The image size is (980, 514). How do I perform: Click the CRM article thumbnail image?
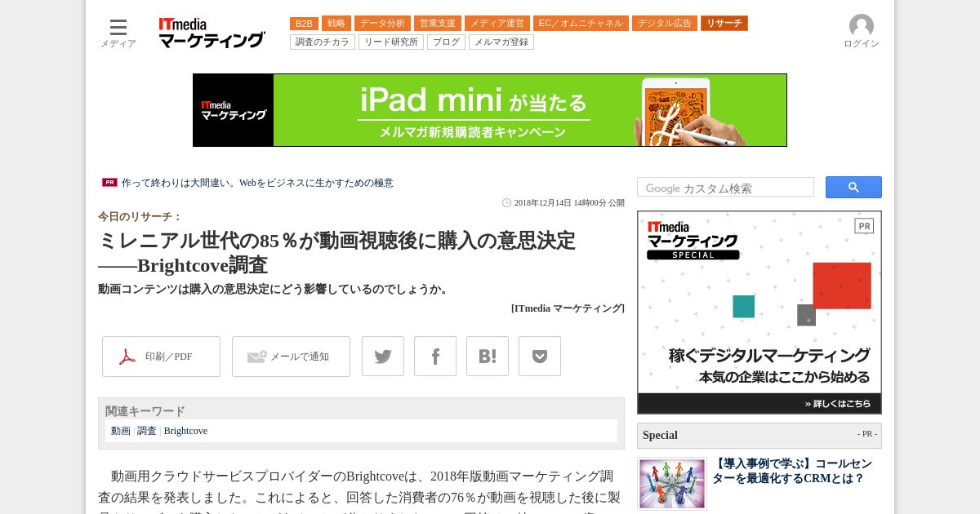click(x=672, y=483)
